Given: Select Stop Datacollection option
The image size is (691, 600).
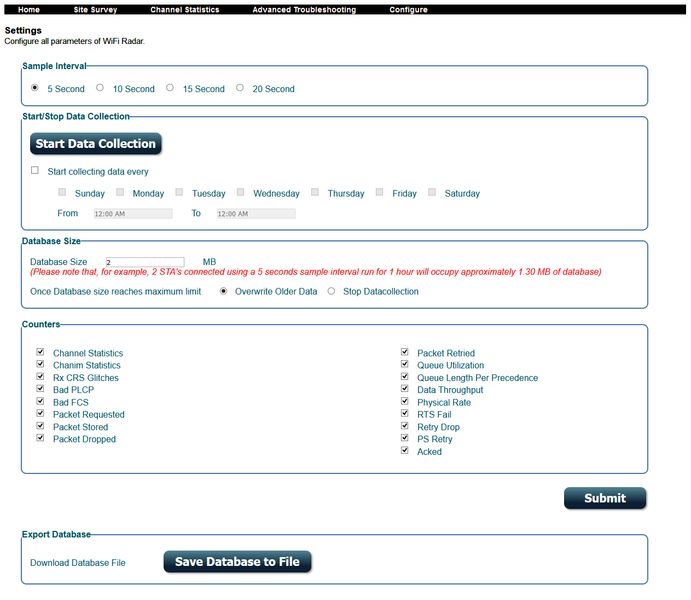Looking at the screenshot, I should click(331, 291).
